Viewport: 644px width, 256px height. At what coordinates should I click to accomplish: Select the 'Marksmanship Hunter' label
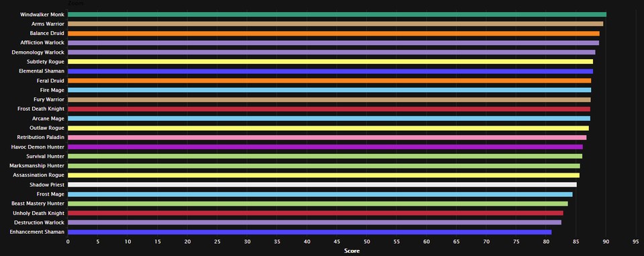tap(37, 166)
